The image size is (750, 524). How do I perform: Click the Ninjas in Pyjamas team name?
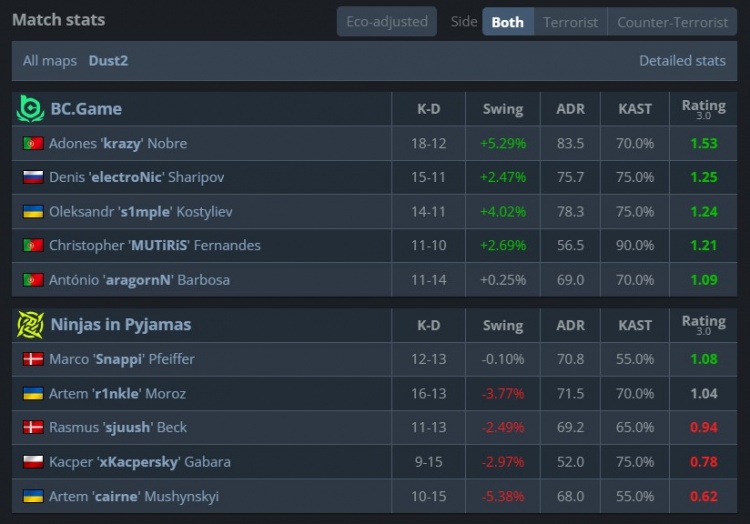(x=120, y=324)
